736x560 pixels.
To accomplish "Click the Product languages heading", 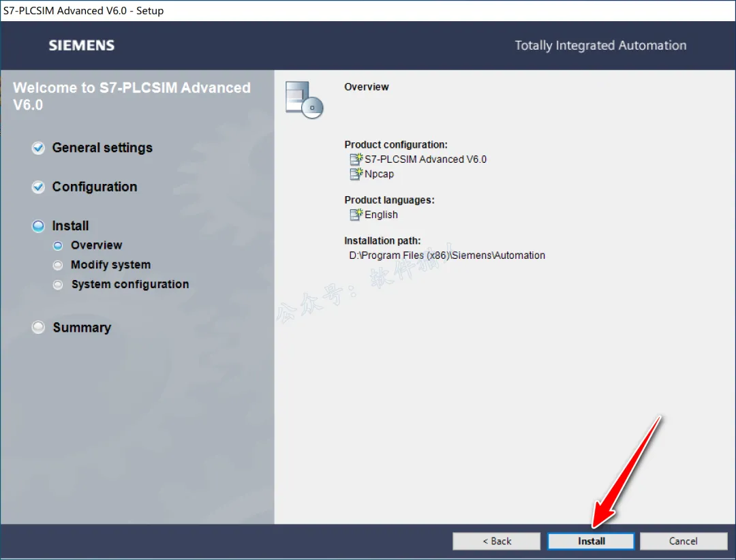I will point(389,200).
